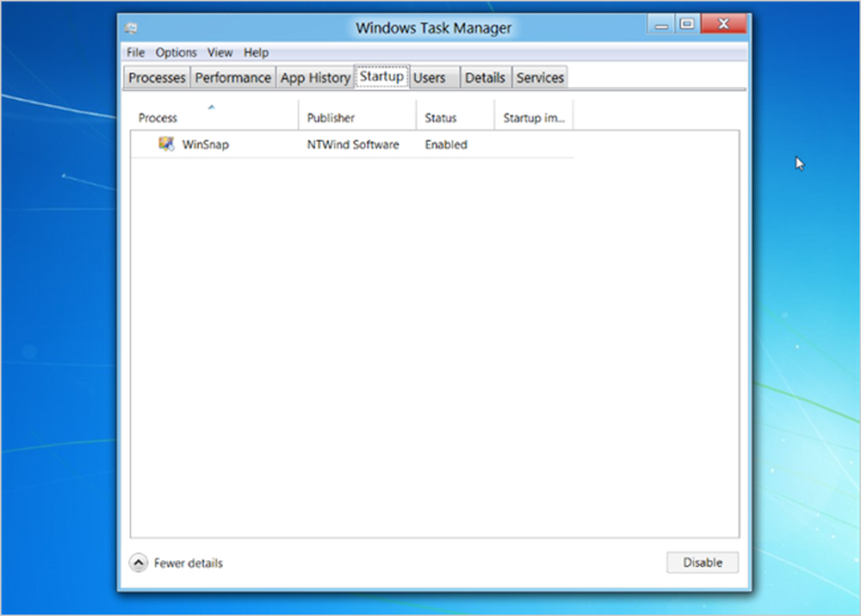Viewport: 861px width, 616px height.
Task: Maximize the Task Manager window
Action: (687, 24)
